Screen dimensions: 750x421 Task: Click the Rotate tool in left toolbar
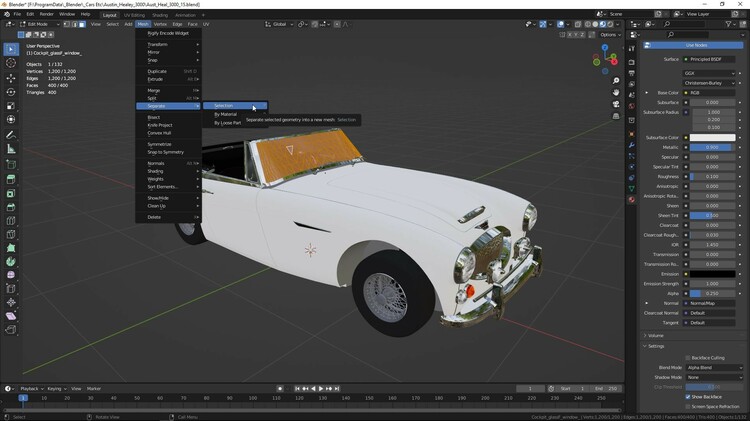coord(11,92)
